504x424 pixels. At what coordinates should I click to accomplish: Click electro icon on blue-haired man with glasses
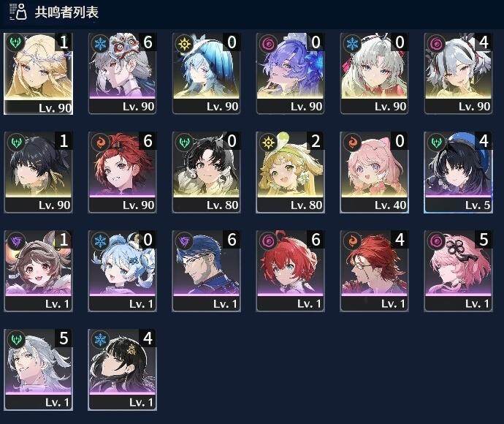click(x=184, y=241)
